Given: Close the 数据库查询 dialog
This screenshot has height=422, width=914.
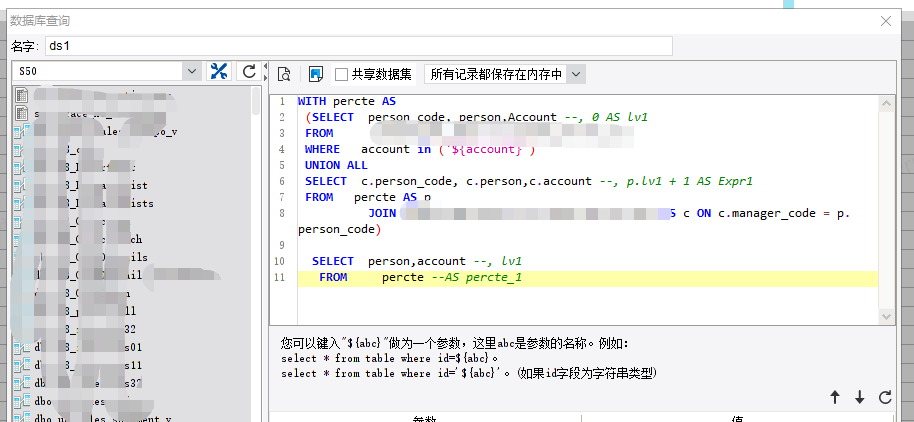Looking at the screenshot, I should click(x=886, y=20).
